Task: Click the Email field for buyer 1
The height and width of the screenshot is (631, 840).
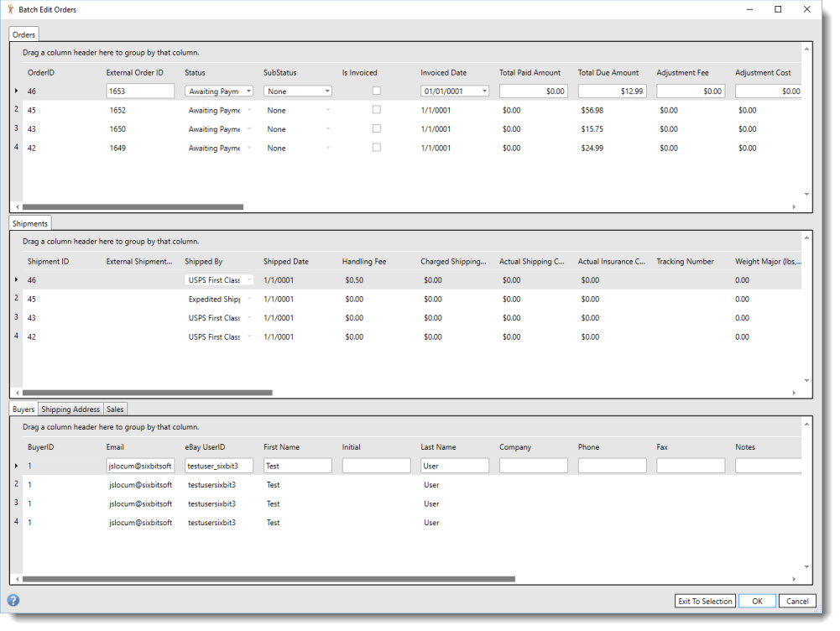Action: pos(140,465)
